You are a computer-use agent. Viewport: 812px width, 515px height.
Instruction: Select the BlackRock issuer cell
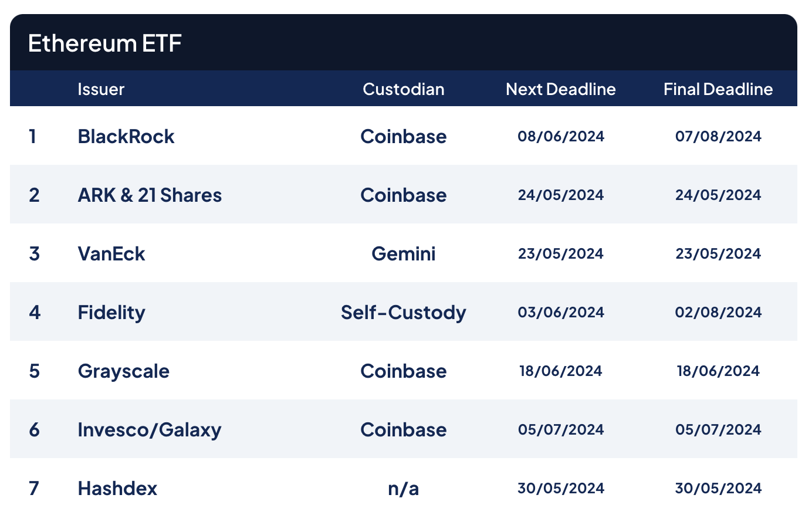click(126, 137)
